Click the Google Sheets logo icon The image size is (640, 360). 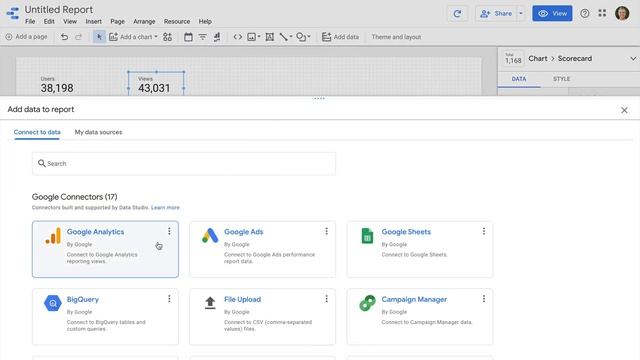pyautogui.click(x=367, y=236)
